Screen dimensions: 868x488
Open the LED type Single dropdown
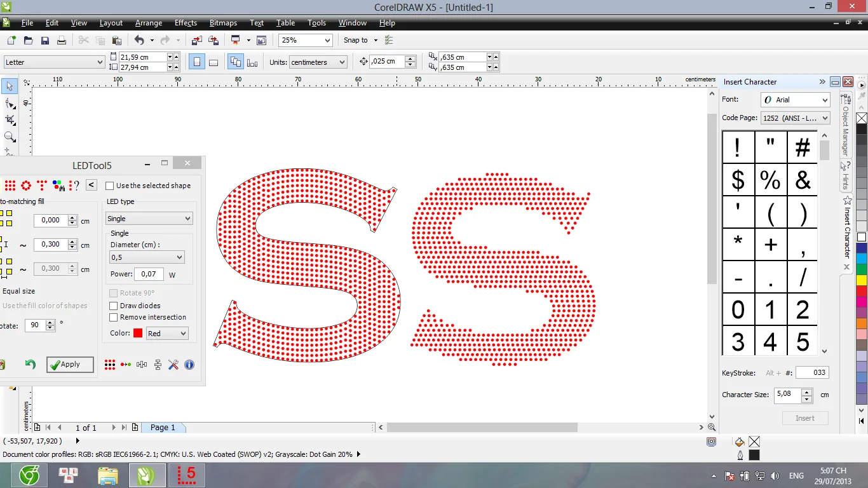click(149, 219)
